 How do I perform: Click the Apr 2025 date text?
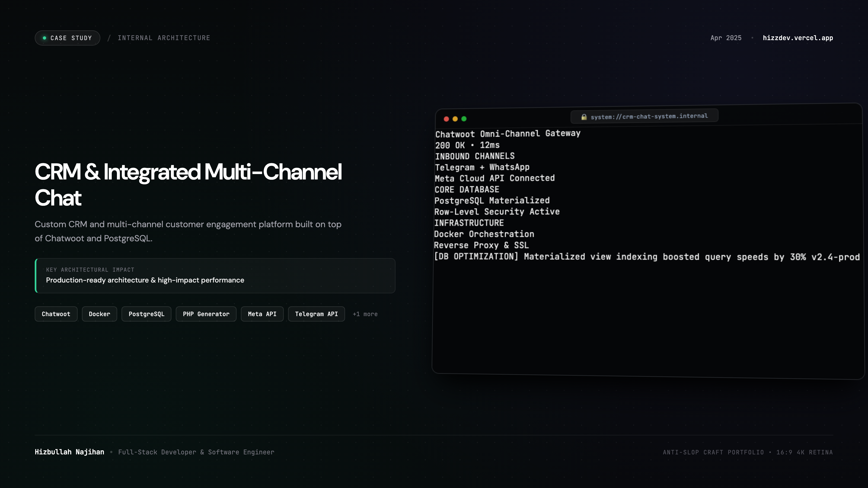tap(726, 38)
